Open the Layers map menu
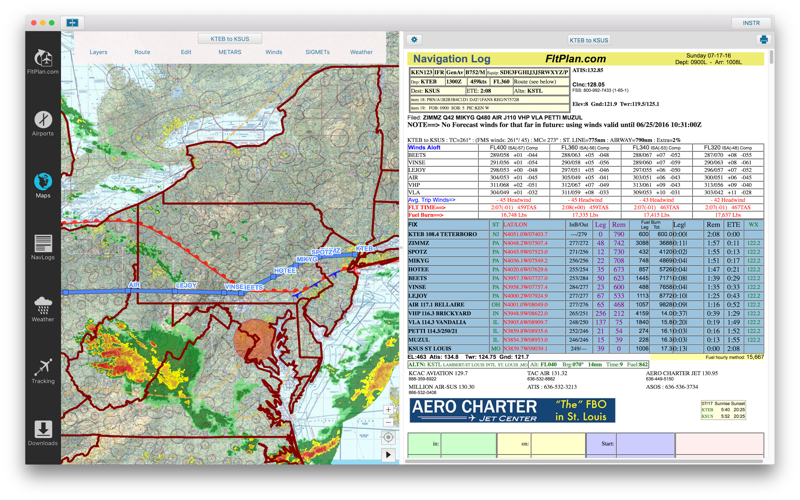Viewport: 800px width, 500px height. point(98,52)
